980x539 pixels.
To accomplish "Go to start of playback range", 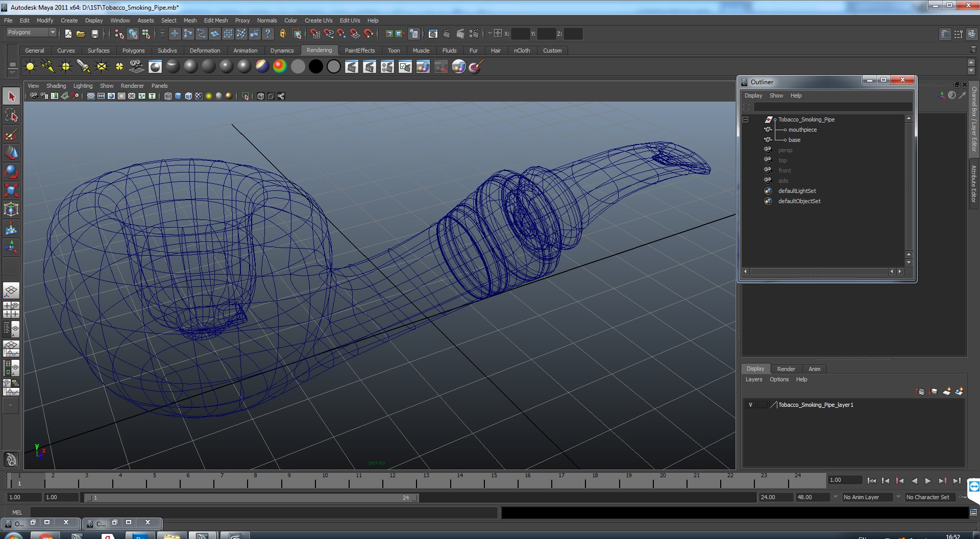I will (x=872, y=481).
